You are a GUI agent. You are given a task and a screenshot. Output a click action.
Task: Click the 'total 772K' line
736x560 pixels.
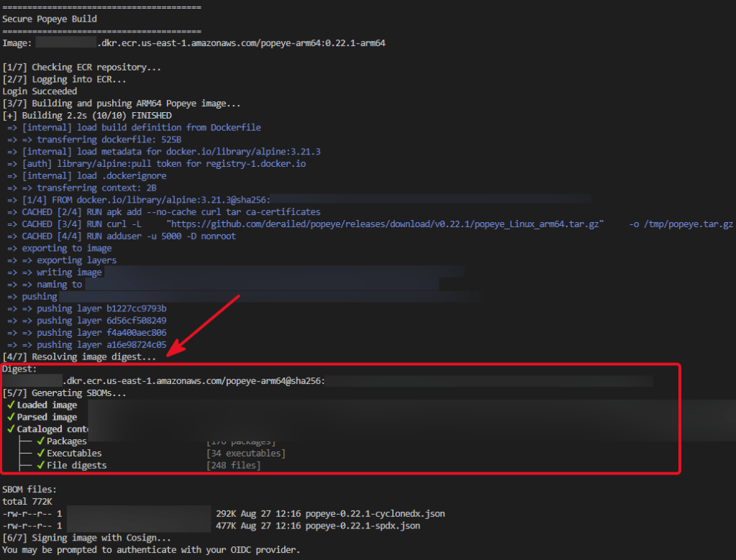(x=27, y=502)
